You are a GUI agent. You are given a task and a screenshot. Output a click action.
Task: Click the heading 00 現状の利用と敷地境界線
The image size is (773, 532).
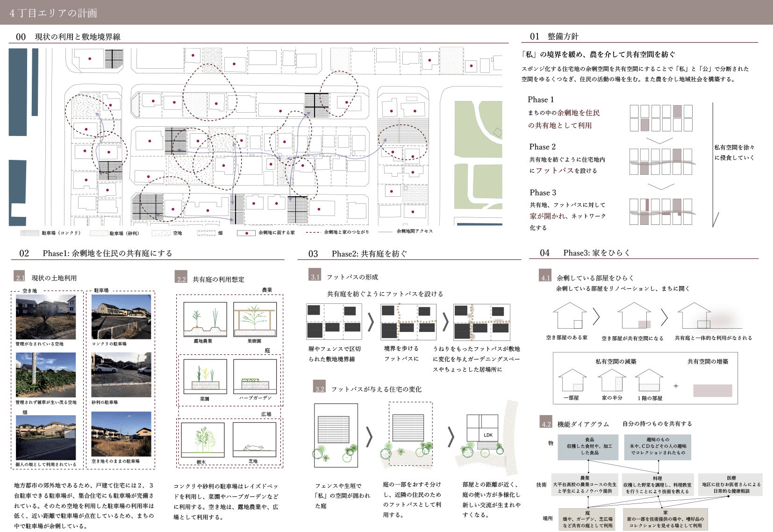tap(68, 36)
